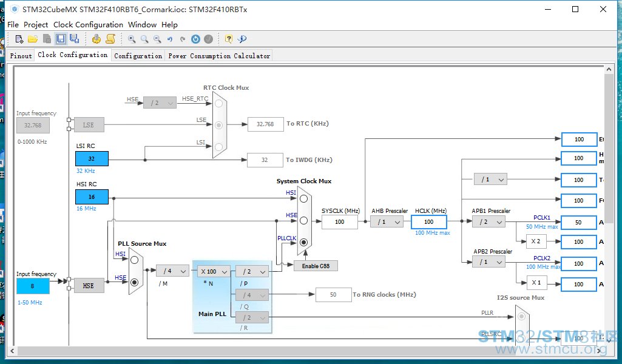Select the PLLR radio in the I2S source Mux
This screenshot has width=622, height=364.
point(522,316)
